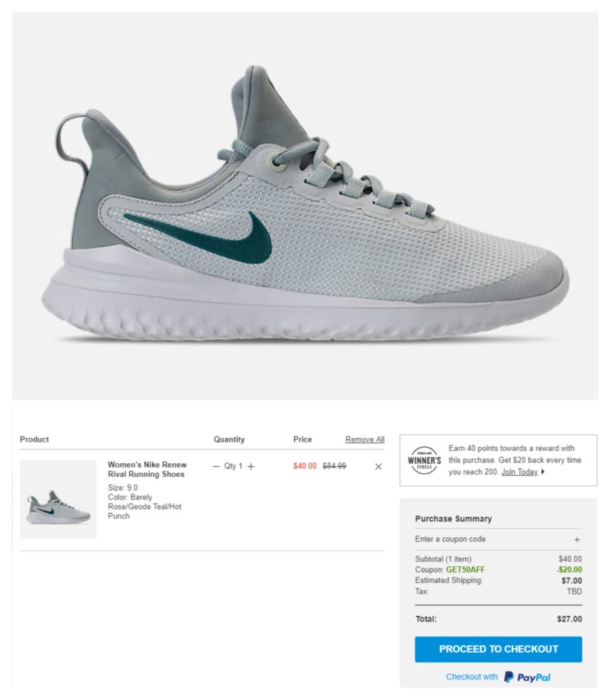Click the Purchase Summary heading

click(x=453, y=519)
